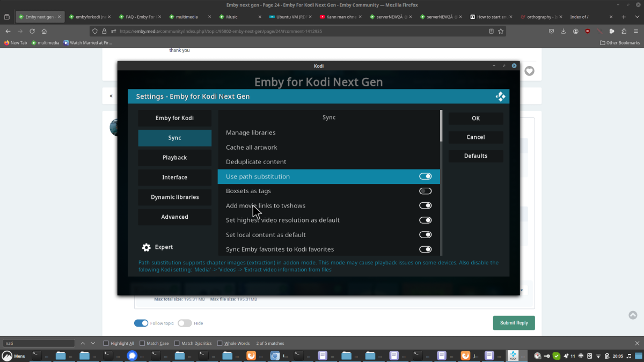
Task: Click the find bar search field
Action: (39, 343)
